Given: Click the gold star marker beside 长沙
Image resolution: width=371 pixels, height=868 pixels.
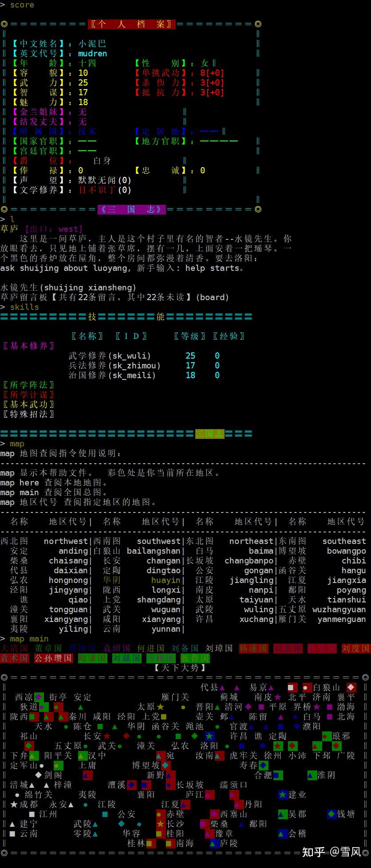Looking at the screenshot, I should point(161,824).
